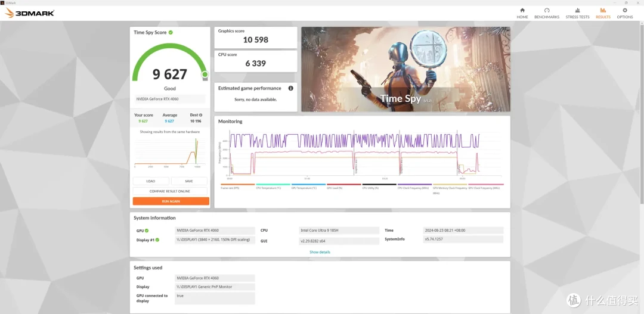Toggle GPU Temperature series in Monitoring legend
Viewport: 644px width, 314px height.
[x=308, y=186]
